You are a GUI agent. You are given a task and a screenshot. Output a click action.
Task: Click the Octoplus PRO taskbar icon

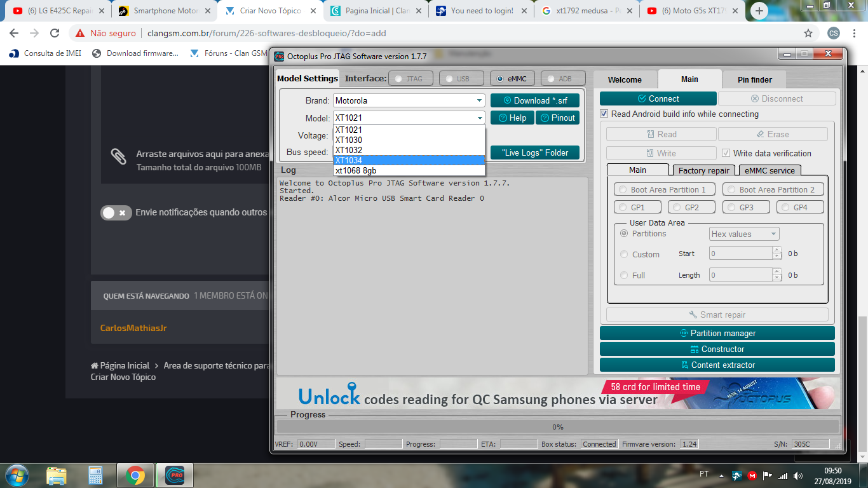(x=175, y=475)
